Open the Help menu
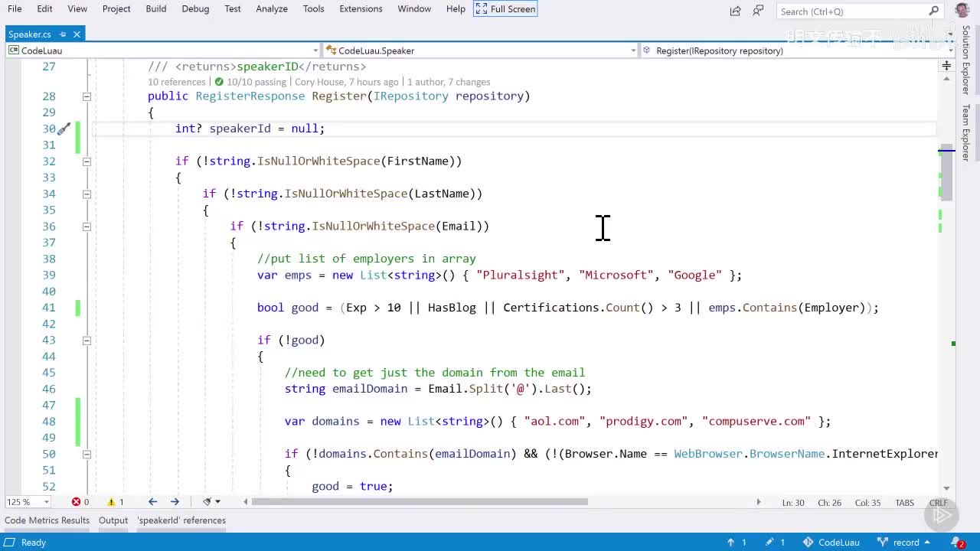The width and height of the screenshot is (980, 551). 456,8
